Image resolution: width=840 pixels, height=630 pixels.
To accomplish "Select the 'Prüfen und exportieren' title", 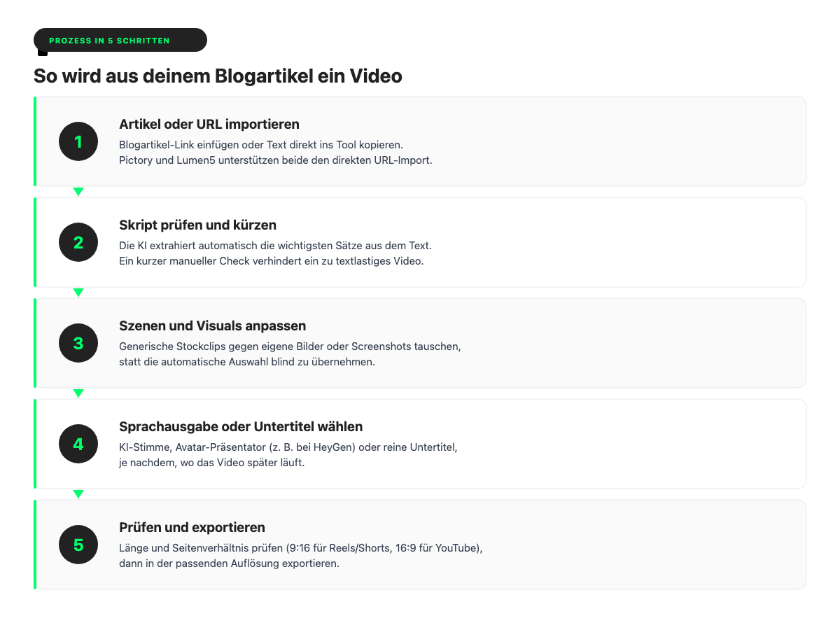I will point(192,527).
